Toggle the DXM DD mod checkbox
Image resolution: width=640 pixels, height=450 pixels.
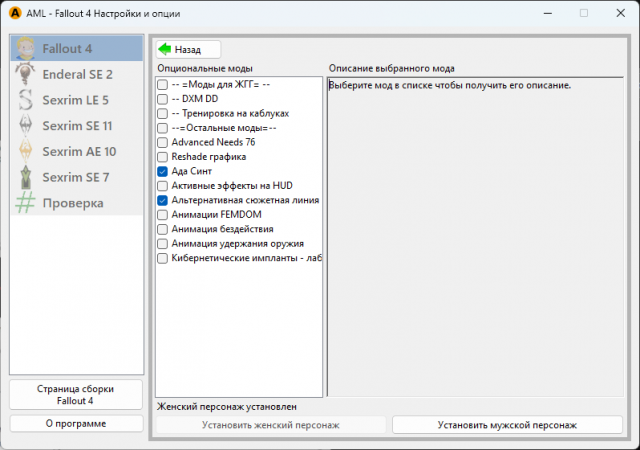(x=163, y=99)
